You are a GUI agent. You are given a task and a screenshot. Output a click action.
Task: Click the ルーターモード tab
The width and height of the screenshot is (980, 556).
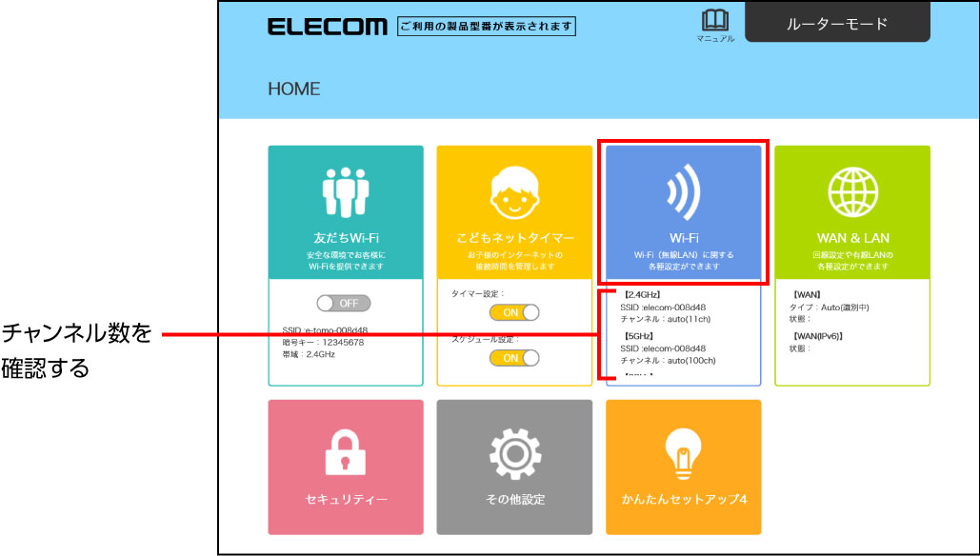click(x=837, y=23)
